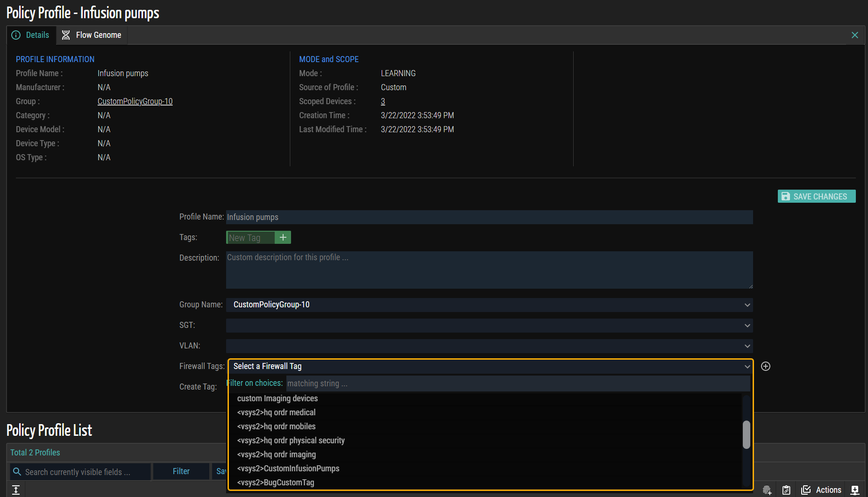Screen dimensions: 868x497
Task: Click the fingerprint-plus icon in the bottom toolbar
Action: pyautogui.click(x=767, y=490)
